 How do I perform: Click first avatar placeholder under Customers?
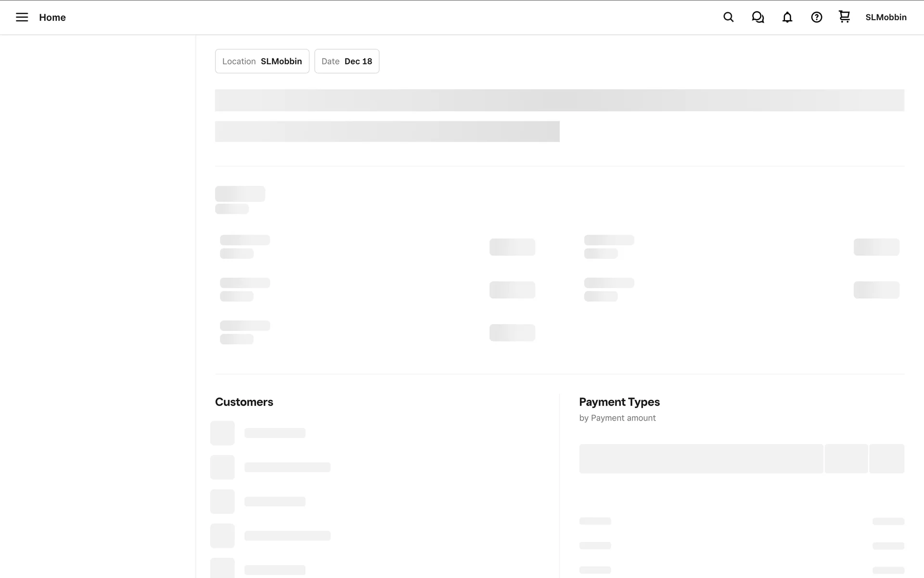click(222, 433)
